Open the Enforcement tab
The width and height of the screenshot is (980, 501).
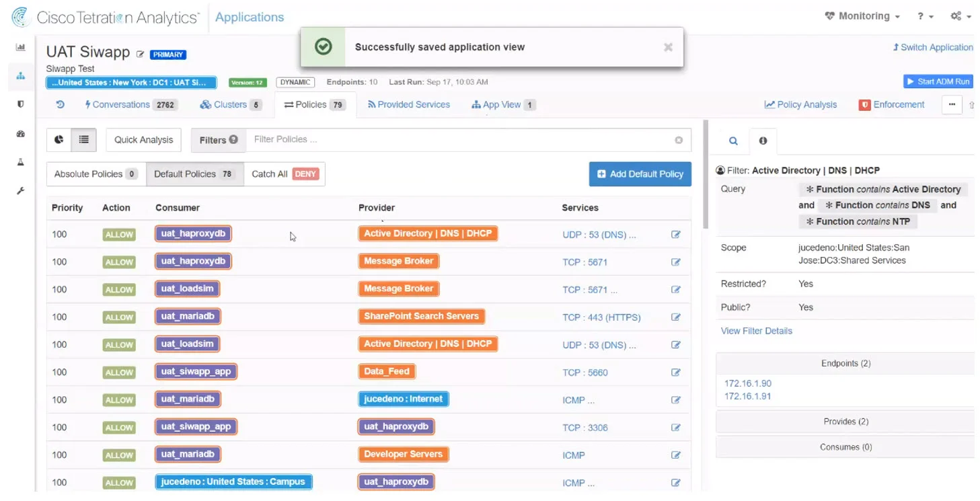coord(892,105)
